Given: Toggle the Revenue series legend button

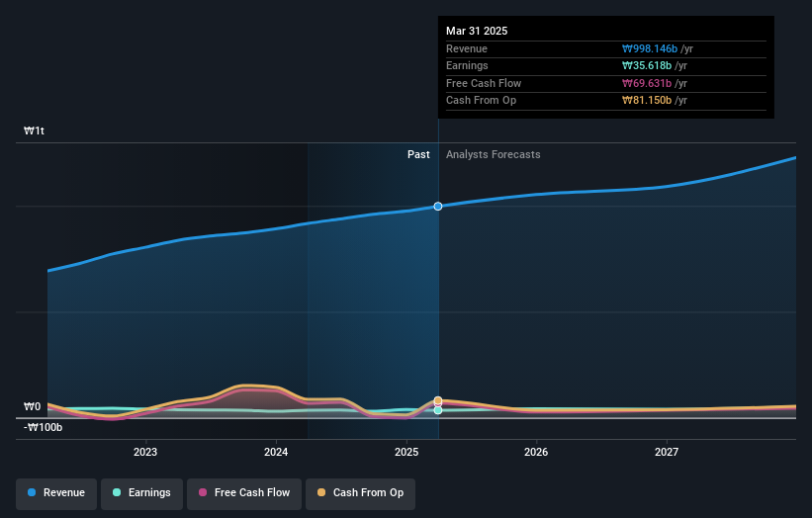Looking at the screenshot, I should tap(56, 493).
